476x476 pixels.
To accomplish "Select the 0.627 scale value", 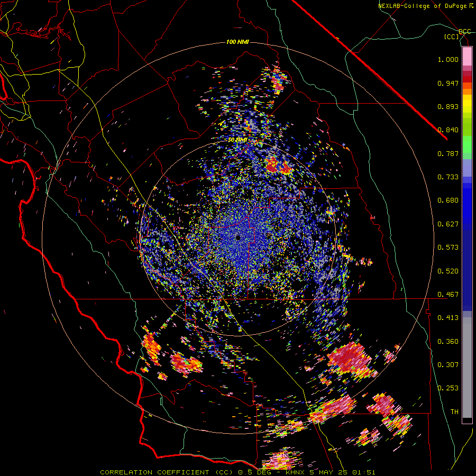I will [448, 224].
